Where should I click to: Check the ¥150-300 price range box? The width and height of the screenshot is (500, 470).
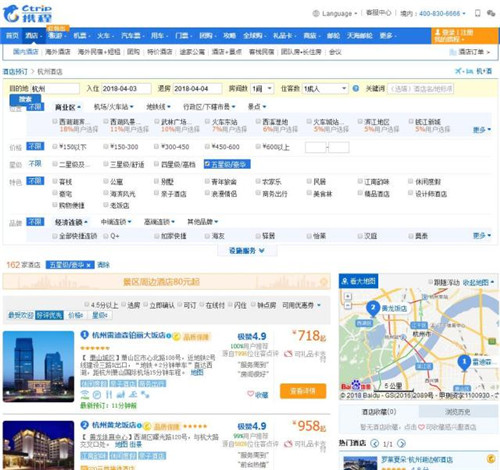point(106,146)
